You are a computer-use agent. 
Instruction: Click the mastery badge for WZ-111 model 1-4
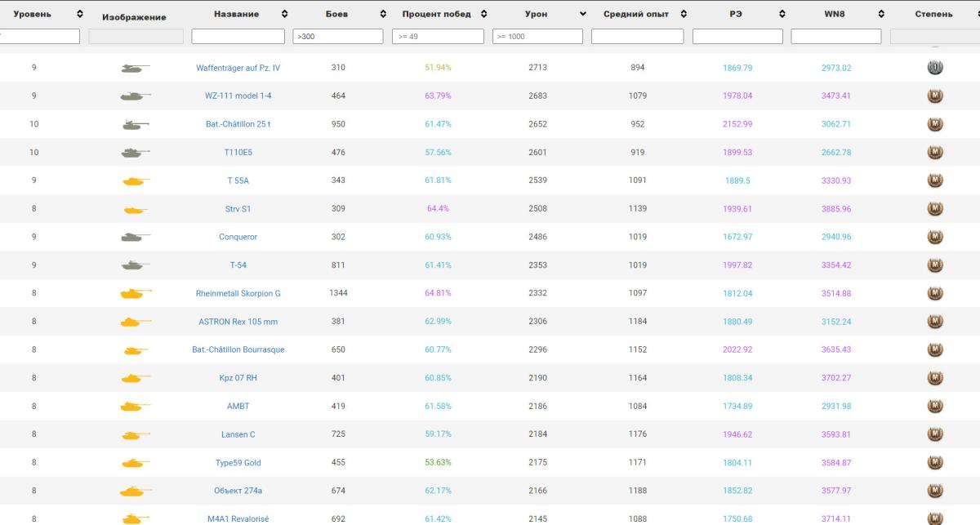[x=935, y=96]
